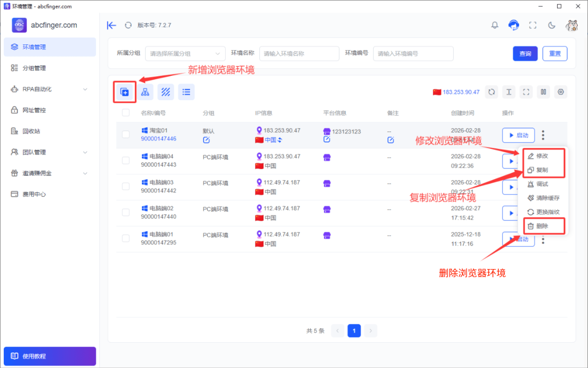Go to previous page arrow
This screenshot has height=368, width=588.
click(337, 330)
